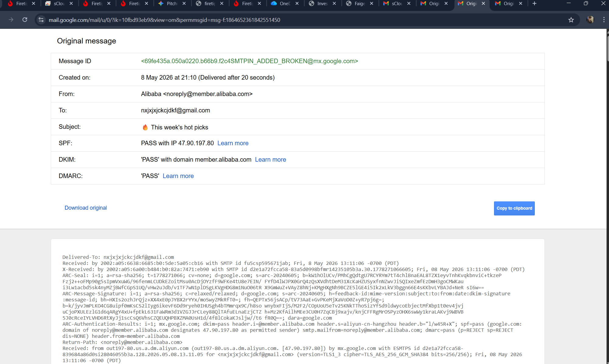609x364 pixels.
Task: Close the Faige tab
Action: coord(371,3)
